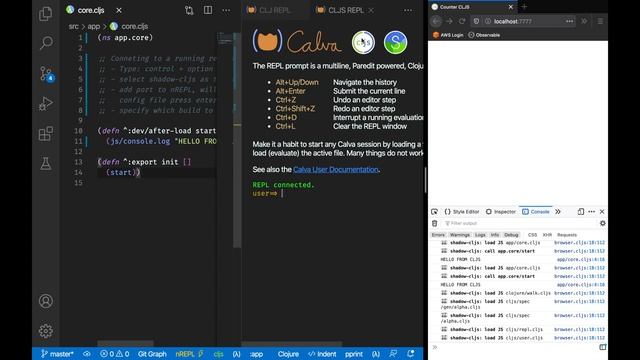This screenshot has width=640, height=360.
Task: Toggle the Errors console filter
Action: [438, 235]
